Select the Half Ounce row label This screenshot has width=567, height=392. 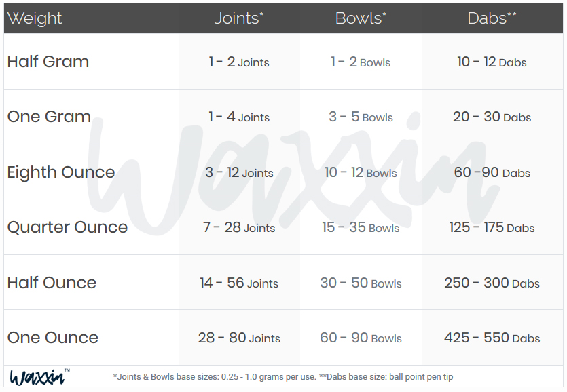(x=52, y=283)
